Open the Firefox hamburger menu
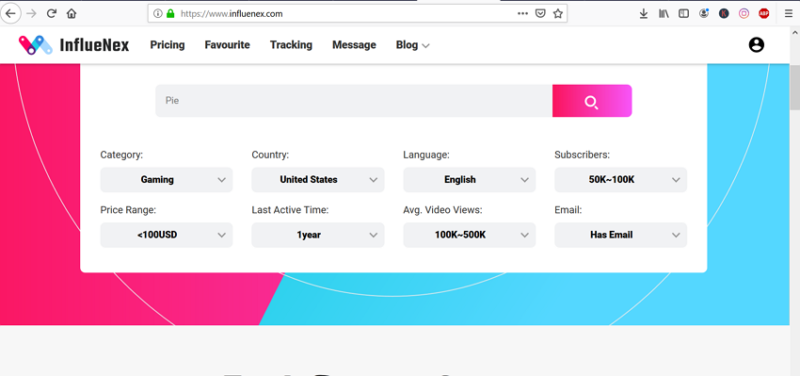This screenshot has width=800, height=376. tap(789, 14)
